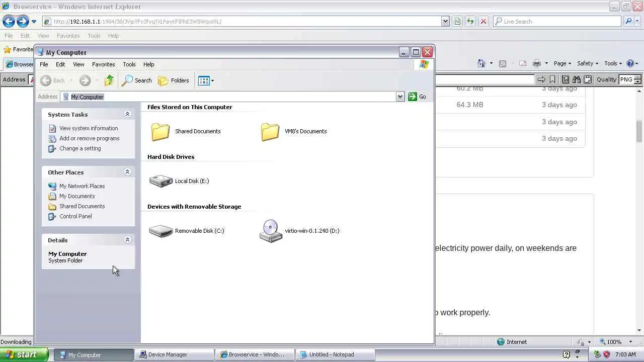
Task: Collapse the Other Places panel
Action: coord(127,172)
